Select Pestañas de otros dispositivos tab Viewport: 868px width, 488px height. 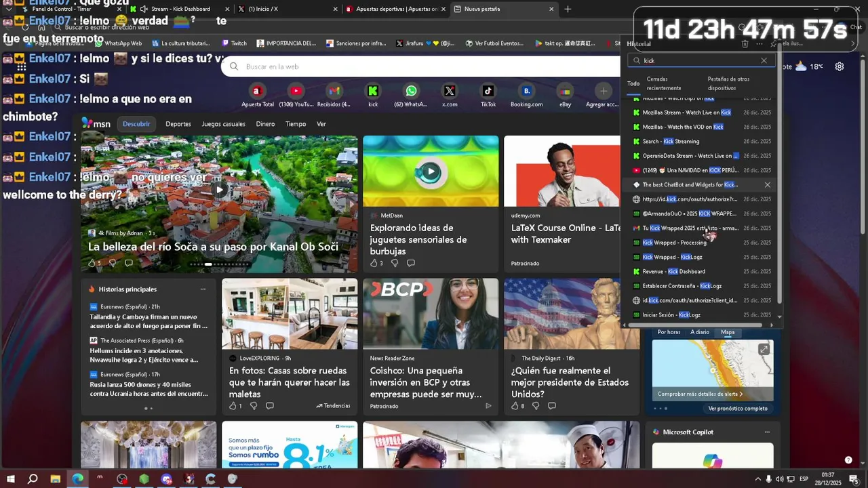pos(729,83)
